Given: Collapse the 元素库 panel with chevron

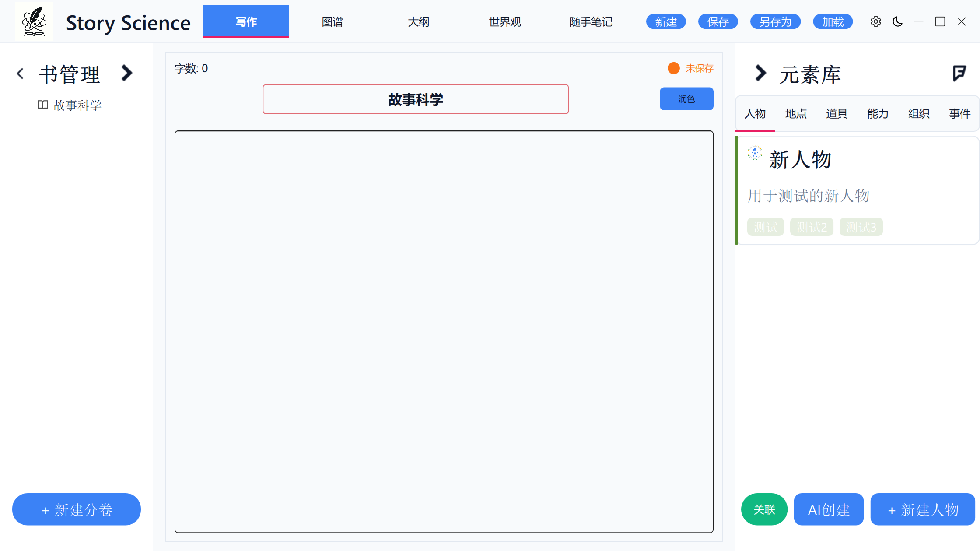Looking at the screenshot, I should (760, 73).
